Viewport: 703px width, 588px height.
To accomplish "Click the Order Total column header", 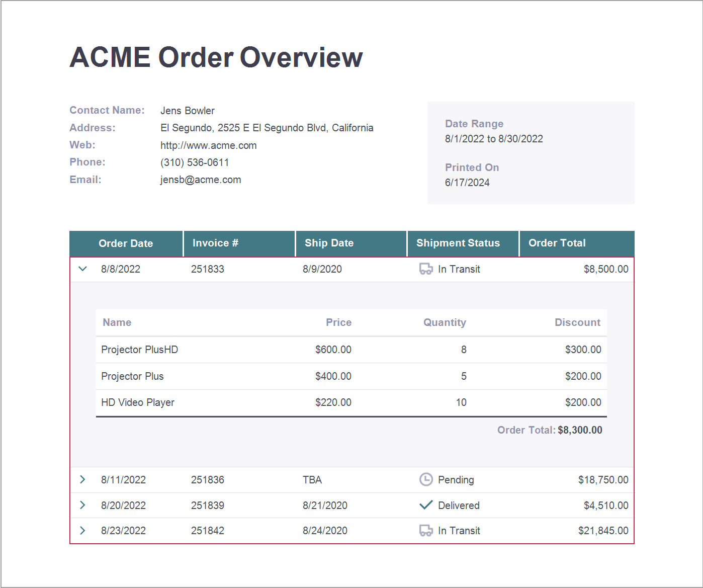I will [577, 243].
